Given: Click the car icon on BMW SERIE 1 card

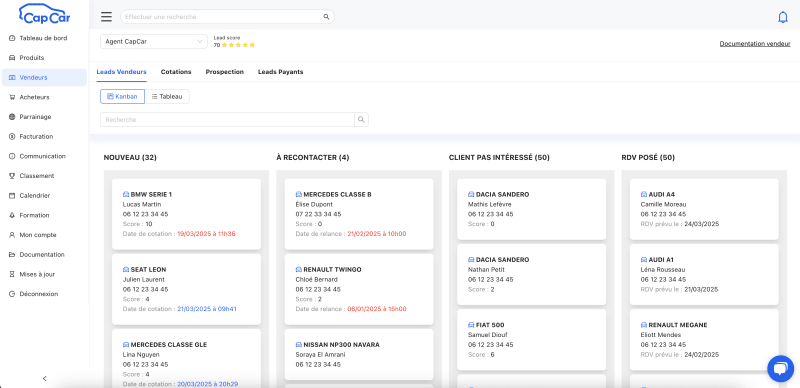Looking at the screenshot, I should (126, 195).
